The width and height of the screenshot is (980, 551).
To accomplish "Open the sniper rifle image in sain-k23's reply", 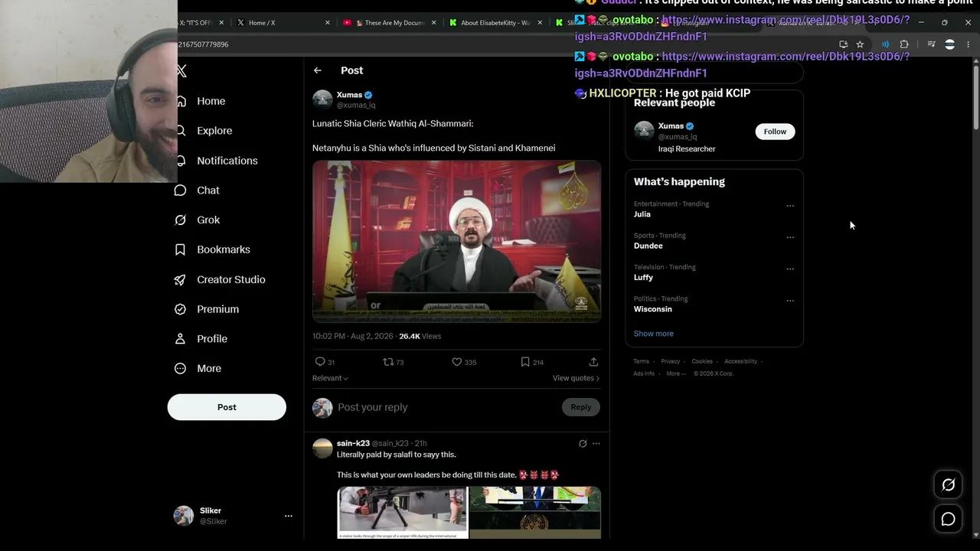I will pyautogui.click(x=402, y=513).
